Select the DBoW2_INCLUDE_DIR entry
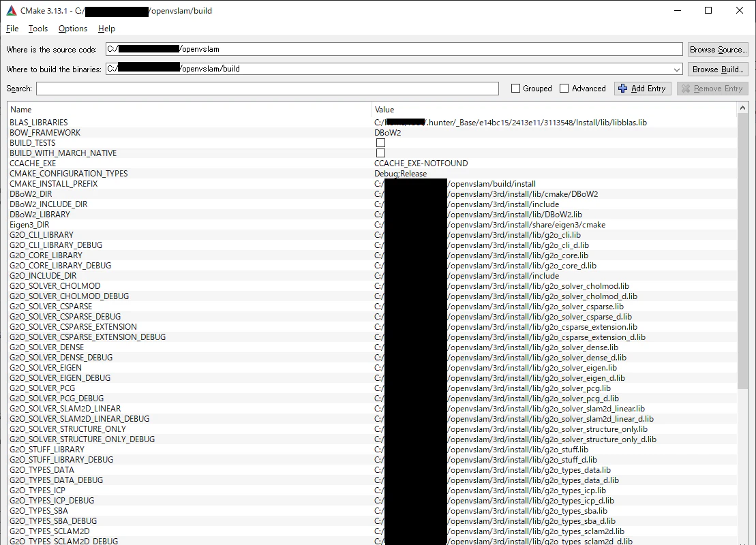This screenshot has width=756, height=545. (x=48, y=204)
